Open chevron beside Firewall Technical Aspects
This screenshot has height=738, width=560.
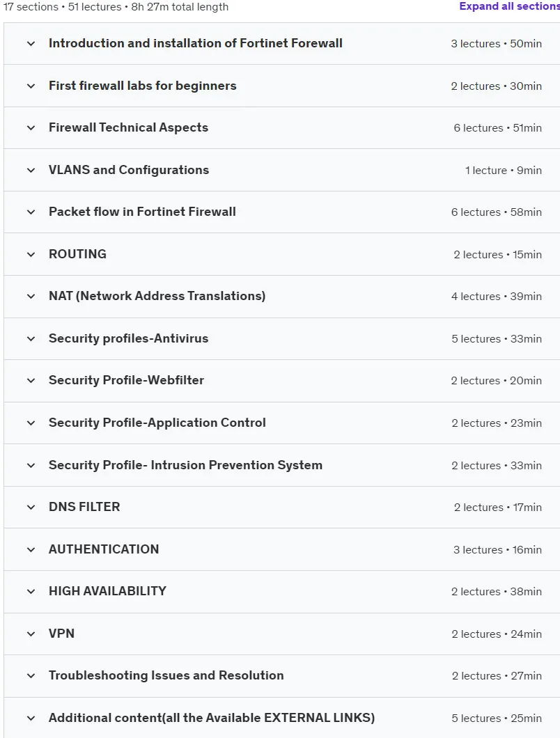(31, 128)
